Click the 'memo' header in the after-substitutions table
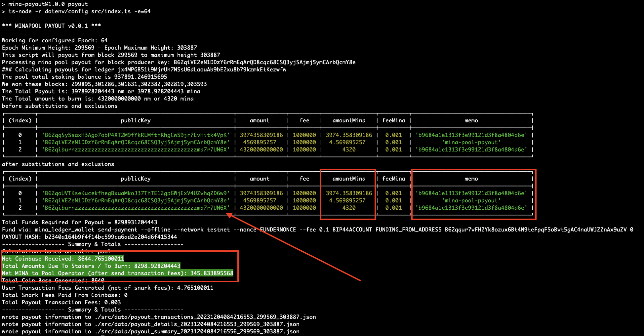Viewport: 644px width, 336px height. click(x=471, y=179)
